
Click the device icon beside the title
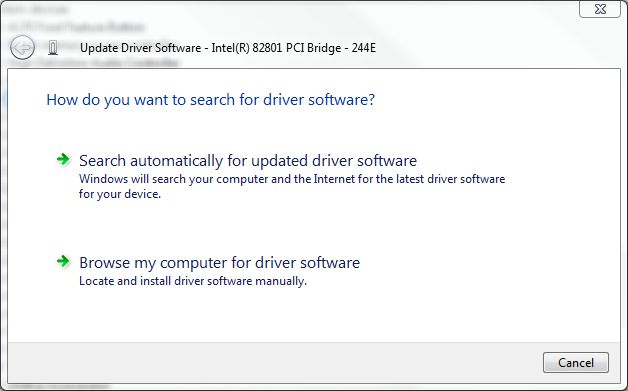pyautogui.click(x=52, y=48)
